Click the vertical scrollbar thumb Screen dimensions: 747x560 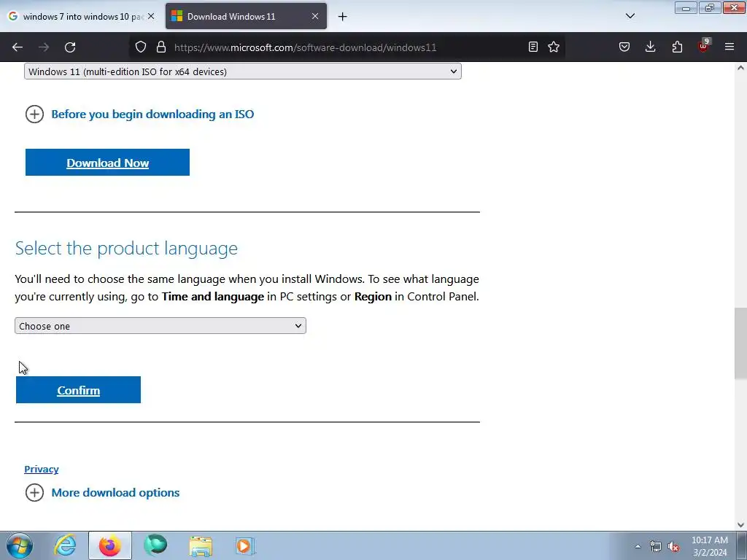[x=740, y=343]
